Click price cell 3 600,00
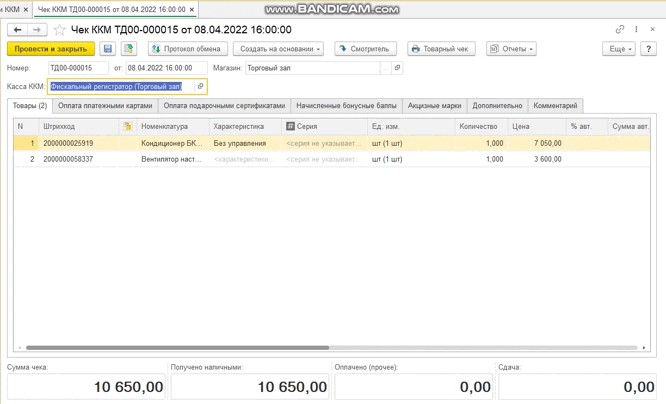 537,159
